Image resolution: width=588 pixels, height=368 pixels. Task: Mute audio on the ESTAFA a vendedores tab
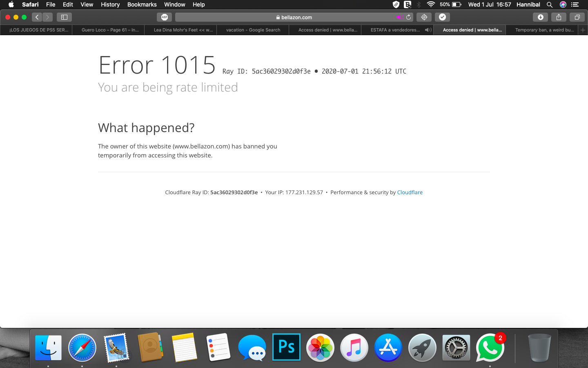(428, 30)
